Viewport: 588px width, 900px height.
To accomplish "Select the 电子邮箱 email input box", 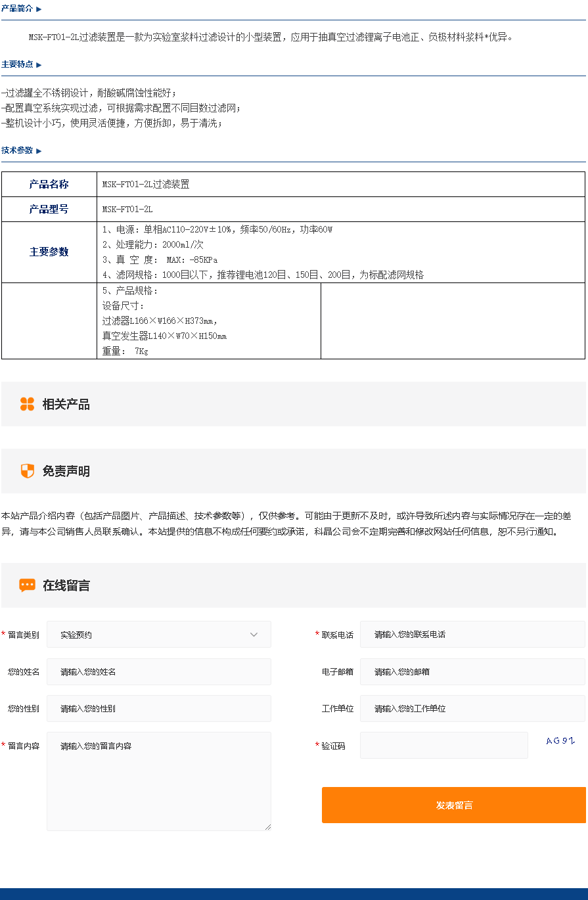I will tap(472, 672).
